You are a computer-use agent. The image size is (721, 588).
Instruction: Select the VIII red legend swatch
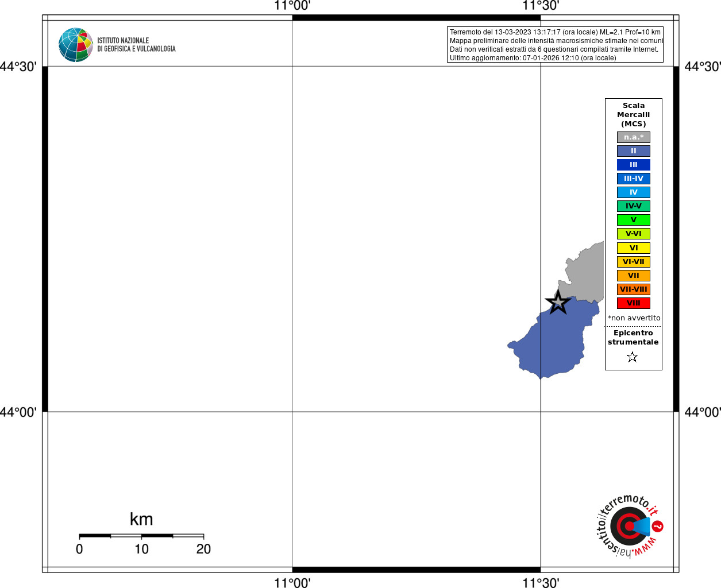[x=634, y=303]
